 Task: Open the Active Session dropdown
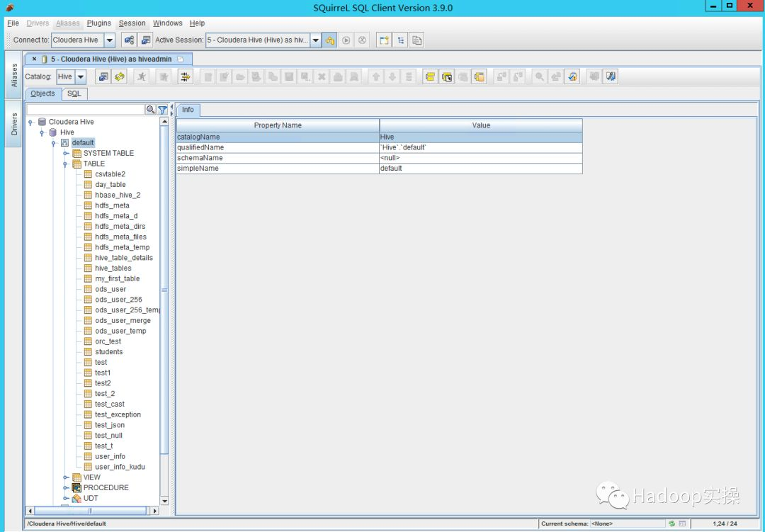click(x=316, y=40)
